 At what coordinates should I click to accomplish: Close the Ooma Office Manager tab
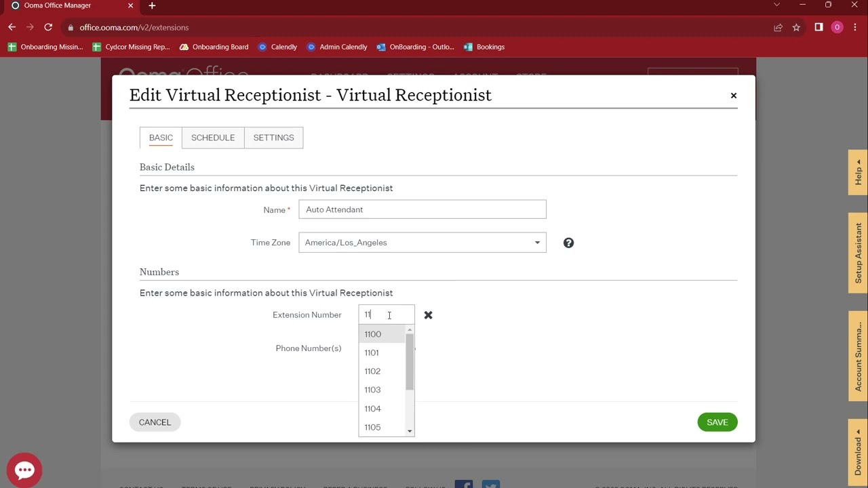[x=131, y=5]
